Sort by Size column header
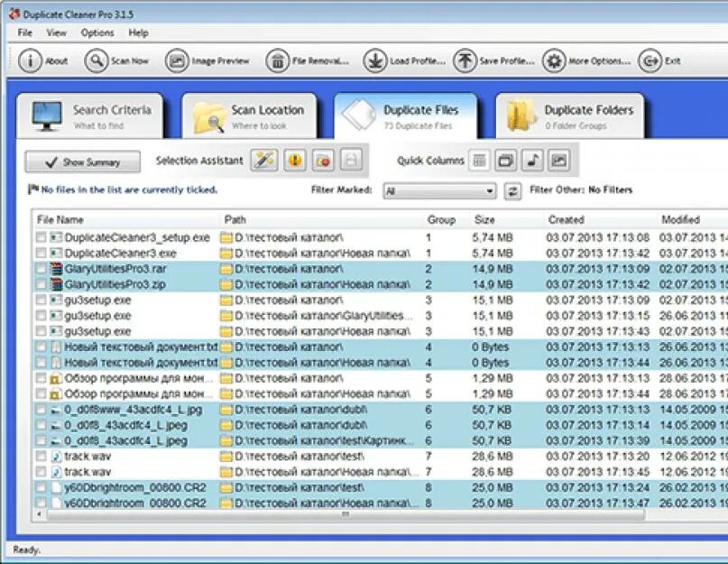728x564 pixels. coord(506,220)
